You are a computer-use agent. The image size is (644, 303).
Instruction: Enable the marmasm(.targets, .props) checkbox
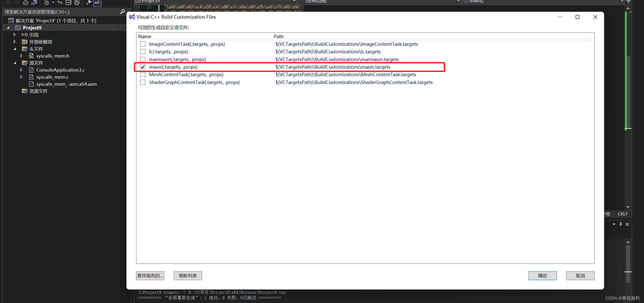pyautogui.click(x=143, y=59)
